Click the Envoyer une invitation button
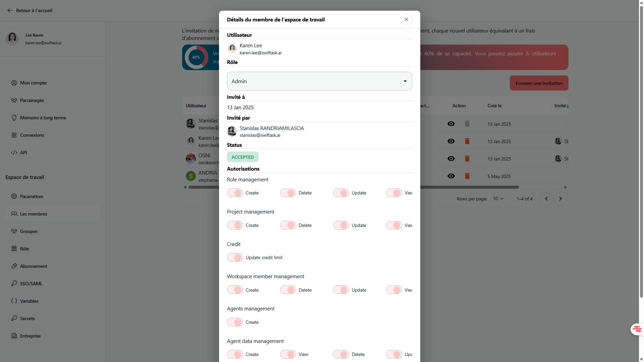Image resolution: width=644 pixels, height=362 pixels. tap(539, 83)
